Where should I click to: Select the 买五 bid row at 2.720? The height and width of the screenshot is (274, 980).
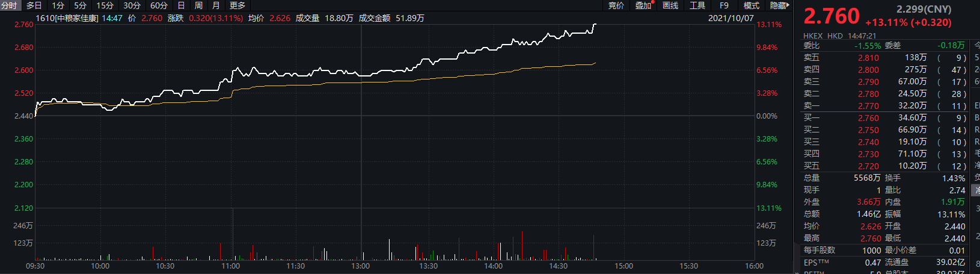coord(885,166)
